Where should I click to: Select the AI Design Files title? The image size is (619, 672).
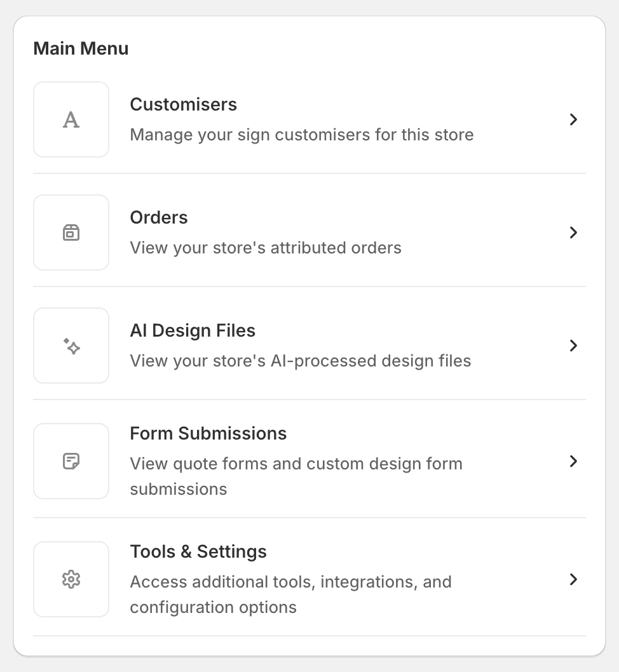point(193,330)
